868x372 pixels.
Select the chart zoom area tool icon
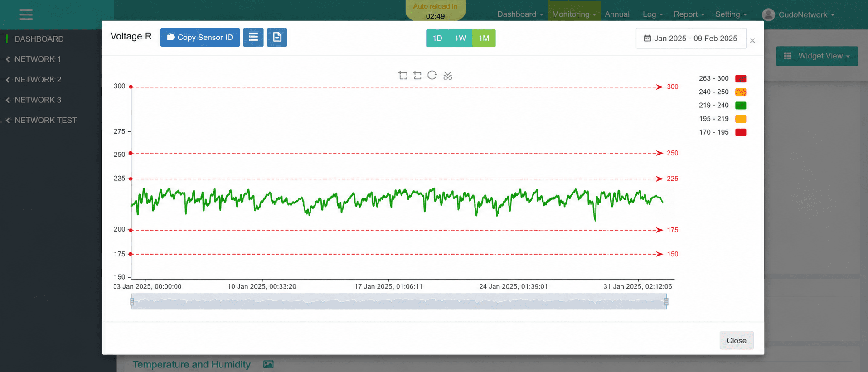(403, 75)
